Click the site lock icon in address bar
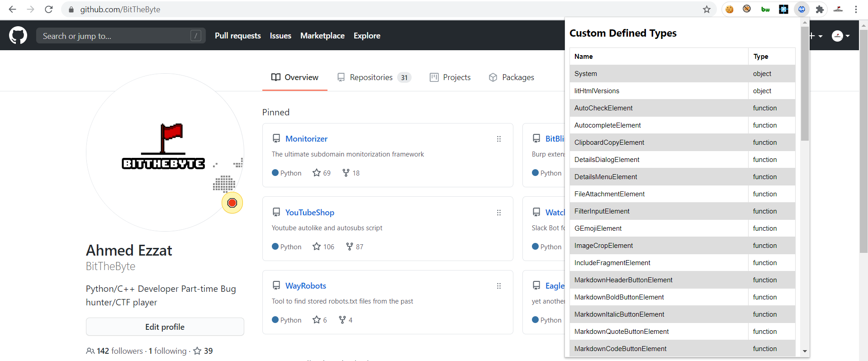The image size is (868, 361). 71,9
